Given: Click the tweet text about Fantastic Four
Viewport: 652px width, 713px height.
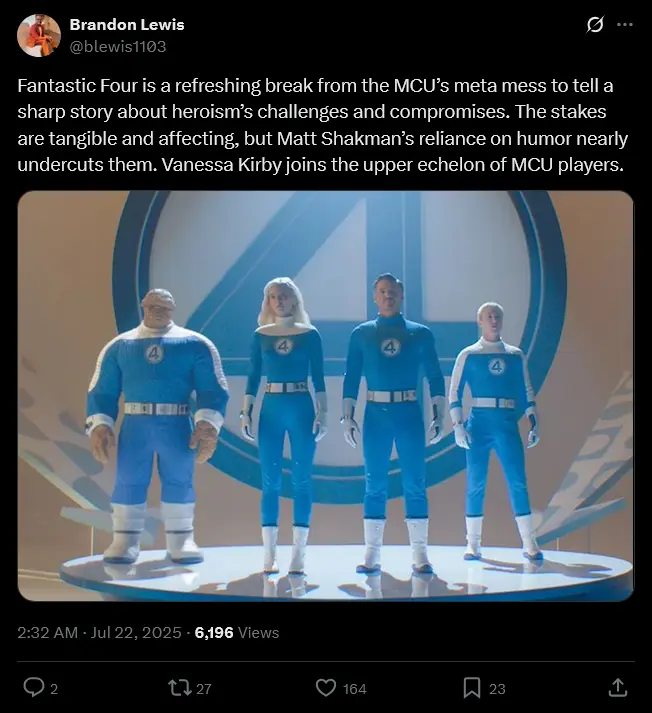Looking at the screenshot, I should pyautogui.click(x=323, y=125).
